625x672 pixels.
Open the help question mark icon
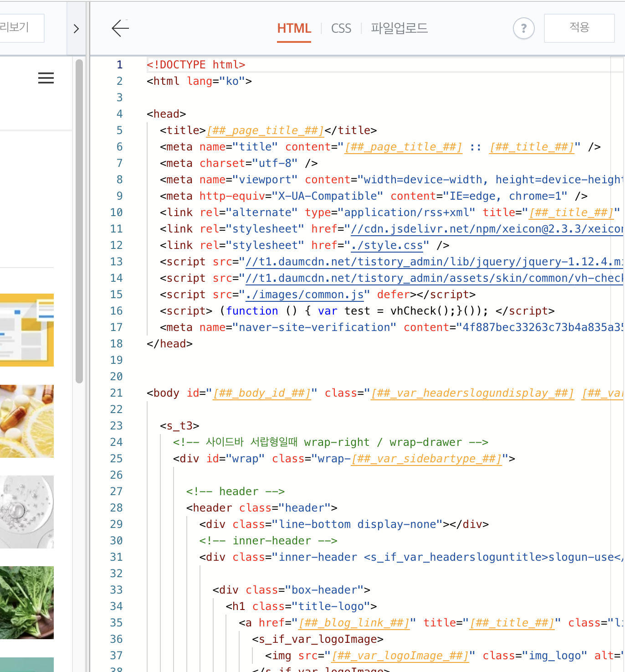tap(524, 29)
